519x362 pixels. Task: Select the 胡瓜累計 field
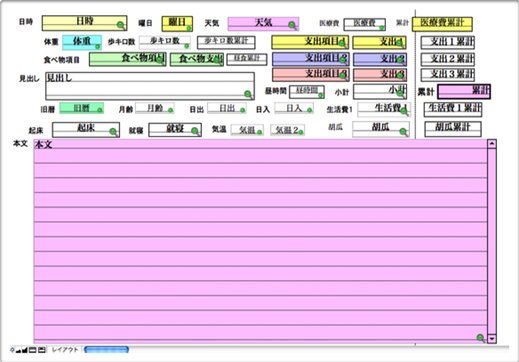coord(453,129)
